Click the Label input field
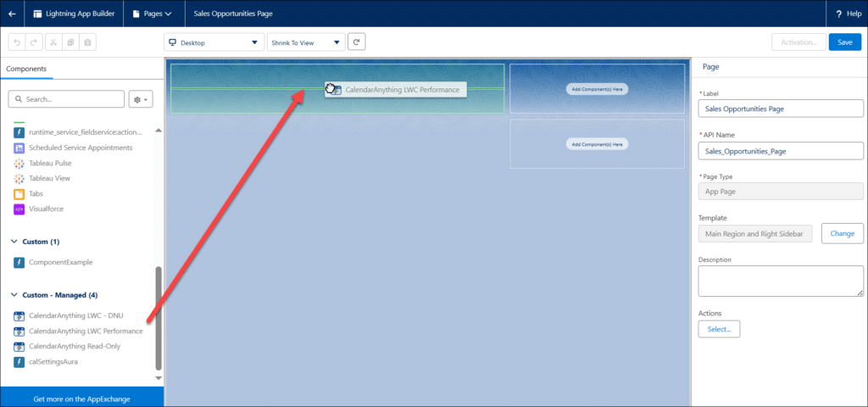Viewport: 868px width, 407px height. coord(781,109)
